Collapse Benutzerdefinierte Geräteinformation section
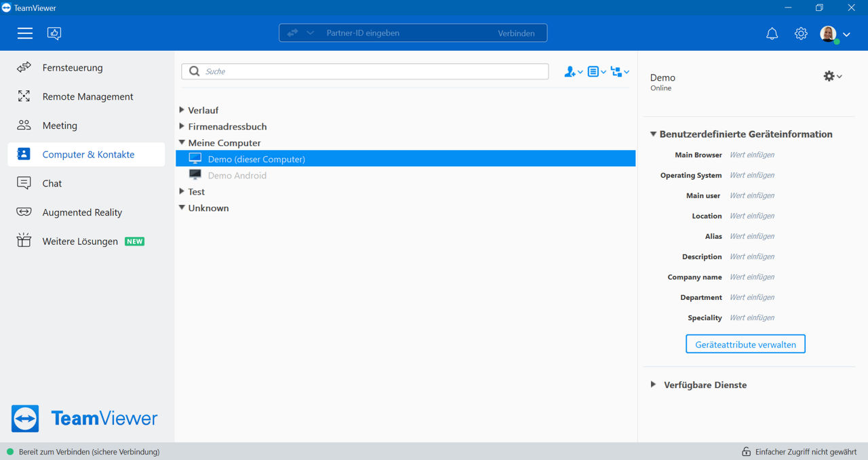868x460 pixels. (653, 134)
